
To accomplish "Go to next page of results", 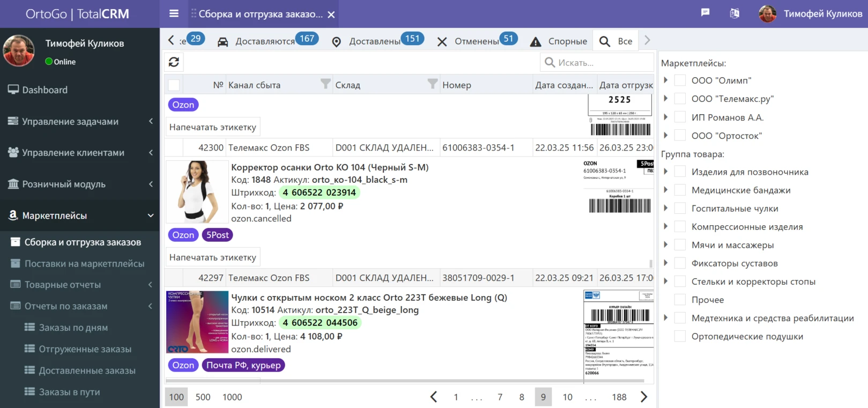I will click(x=644, y=397).
